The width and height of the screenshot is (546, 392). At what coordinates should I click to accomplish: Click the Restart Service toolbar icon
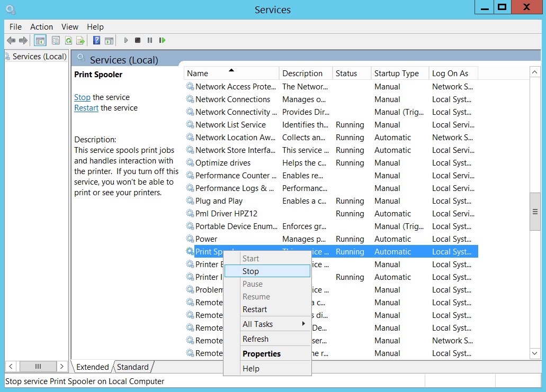pyautogui.click(x=162, y=40)
